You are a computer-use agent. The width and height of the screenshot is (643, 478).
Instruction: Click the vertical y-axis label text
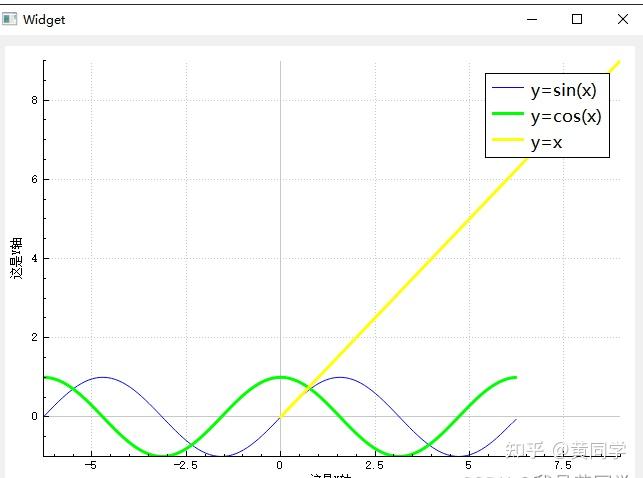click(16, 258)
